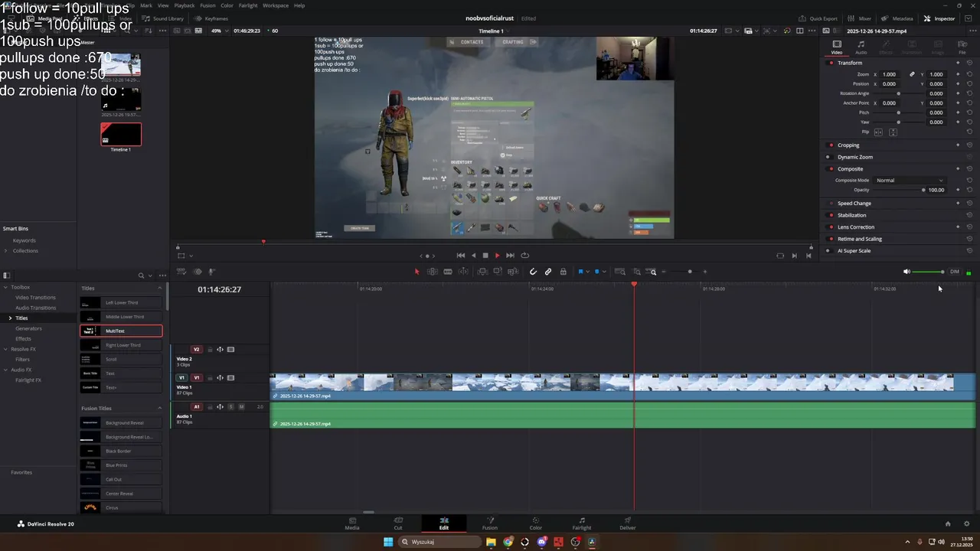Open the Media page tab
The image size is (980, 551).
coord(352,523)
